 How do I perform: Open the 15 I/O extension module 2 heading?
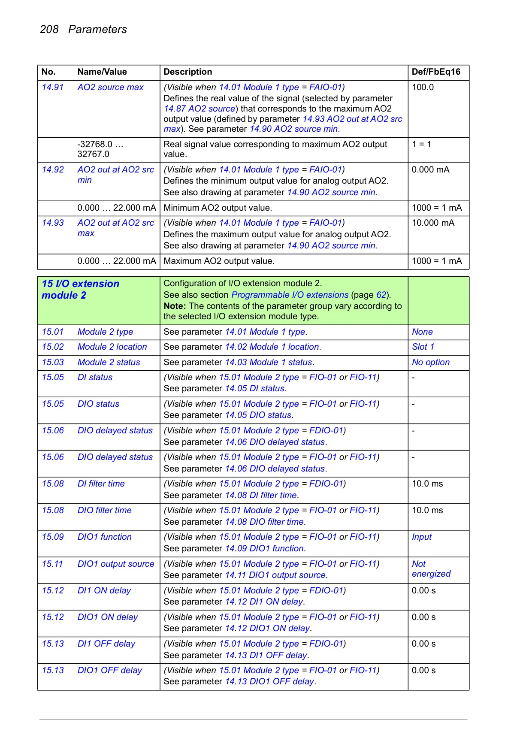tap(81, 289)
